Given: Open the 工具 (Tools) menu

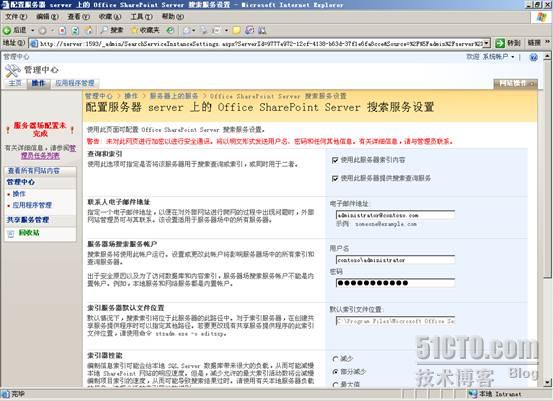Looking at the screenshot, I should [141, 17].
